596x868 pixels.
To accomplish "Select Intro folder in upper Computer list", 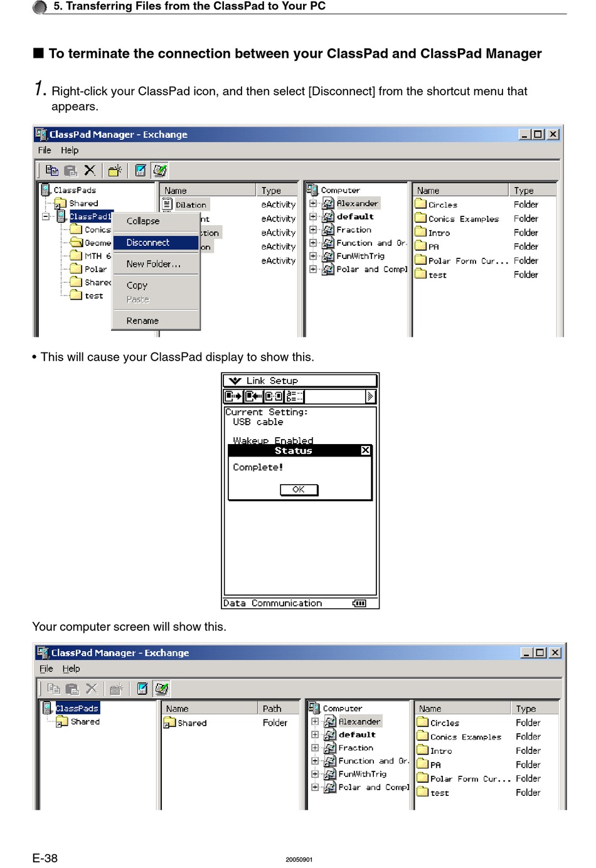I will pos(439,233).
